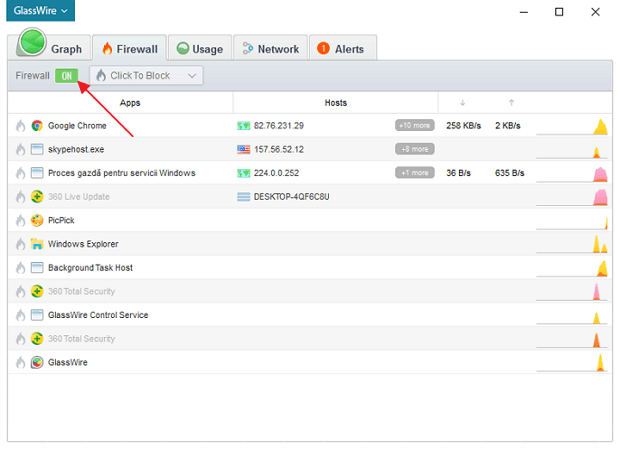
Task: Open the GlassWire main menu dropdown
Action: [40, 11]
